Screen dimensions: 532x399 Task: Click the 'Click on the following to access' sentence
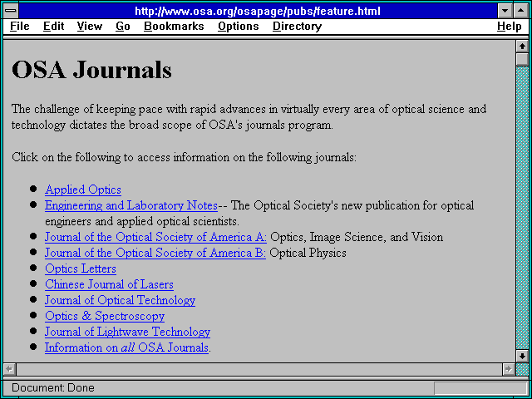coord(185,157)
